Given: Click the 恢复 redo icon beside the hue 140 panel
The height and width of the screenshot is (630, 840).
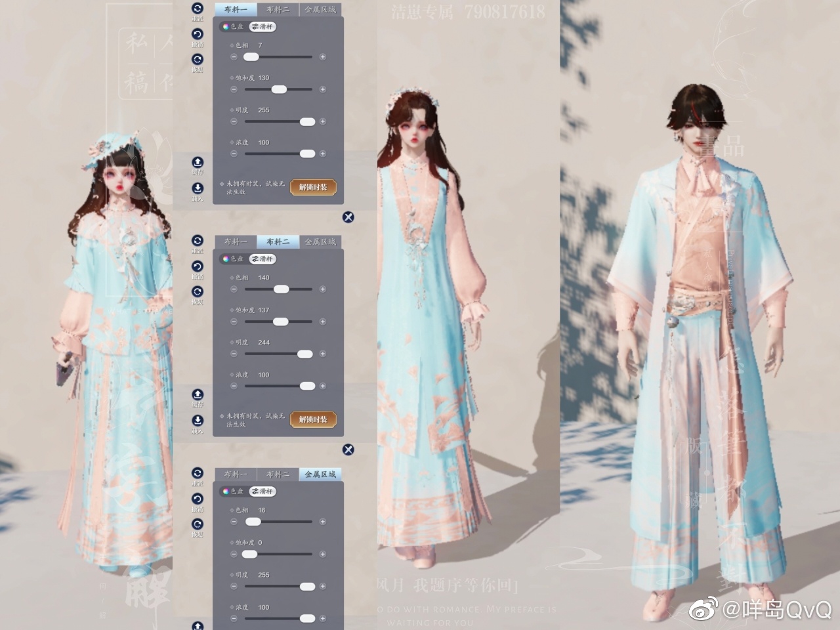Looking at the screenshot, I should click(198, 291).
